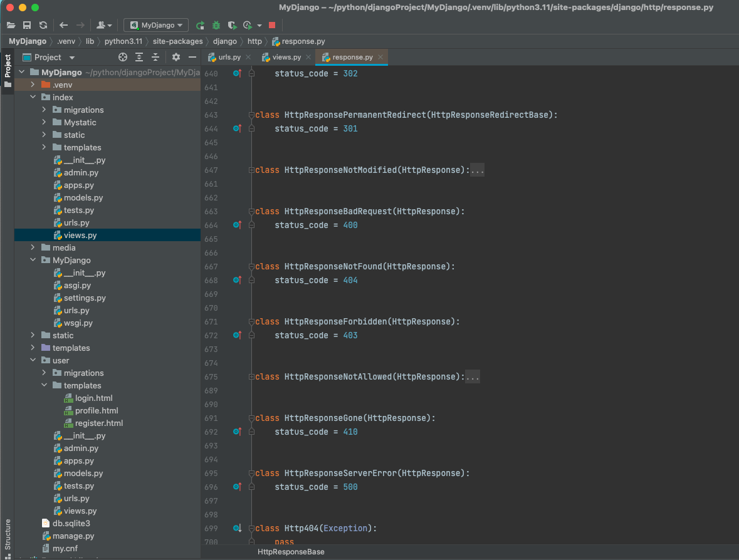This screenshot has height=560, width=739.
Task: Open the user account dropdown in toolbar
Action: click(103, 25)
